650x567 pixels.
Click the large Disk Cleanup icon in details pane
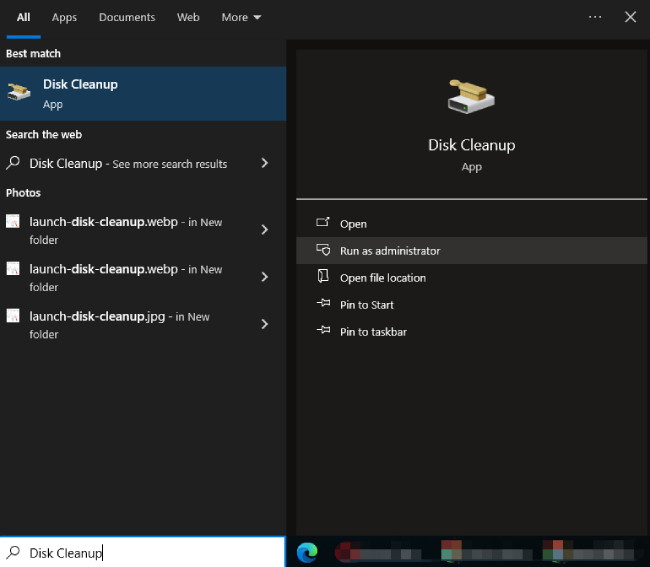pyautogui.click(x=471, y=96)
